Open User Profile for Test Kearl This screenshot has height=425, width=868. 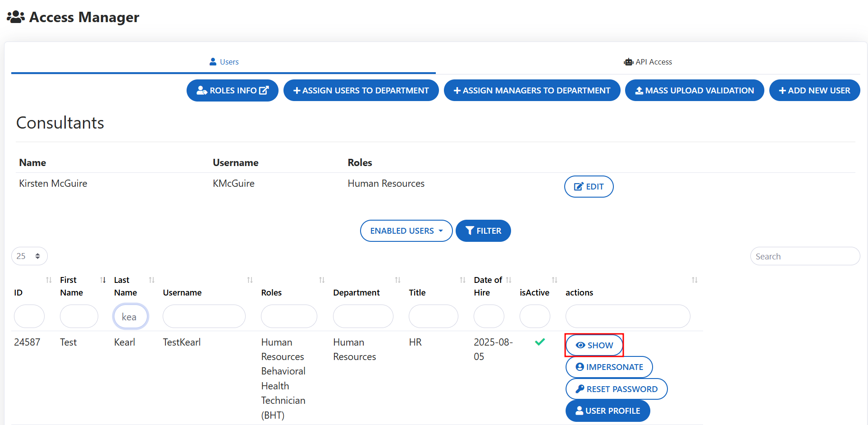click(608, 411)
